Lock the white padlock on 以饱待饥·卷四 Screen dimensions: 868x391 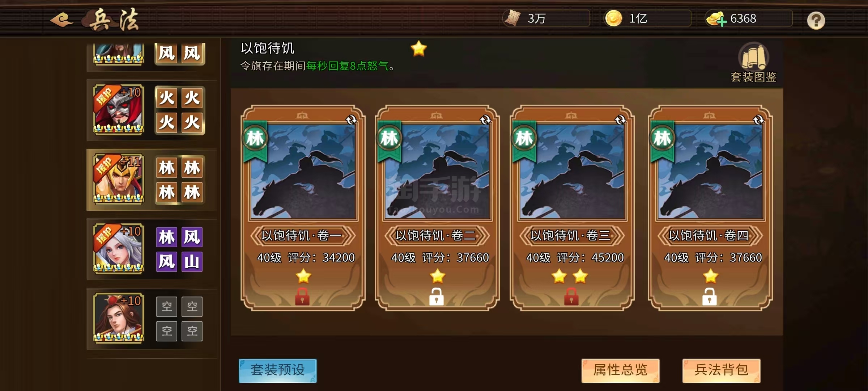[x=710, y=297]
